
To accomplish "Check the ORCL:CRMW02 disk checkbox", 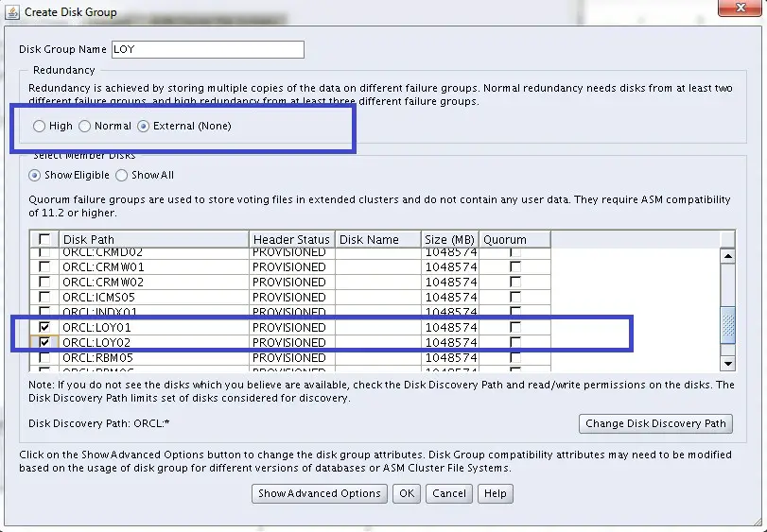I will (x=44, y=282).
